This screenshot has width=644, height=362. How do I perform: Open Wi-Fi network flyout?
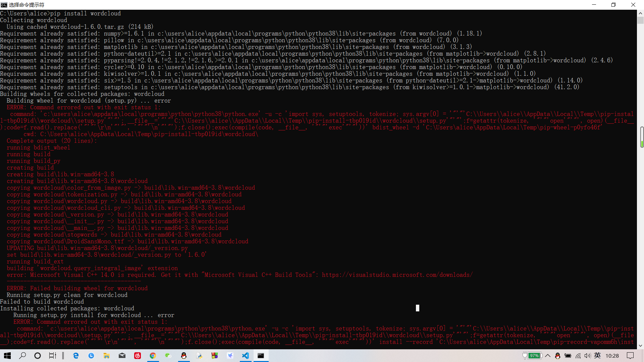pyautogui.click(x=578, y=356)
